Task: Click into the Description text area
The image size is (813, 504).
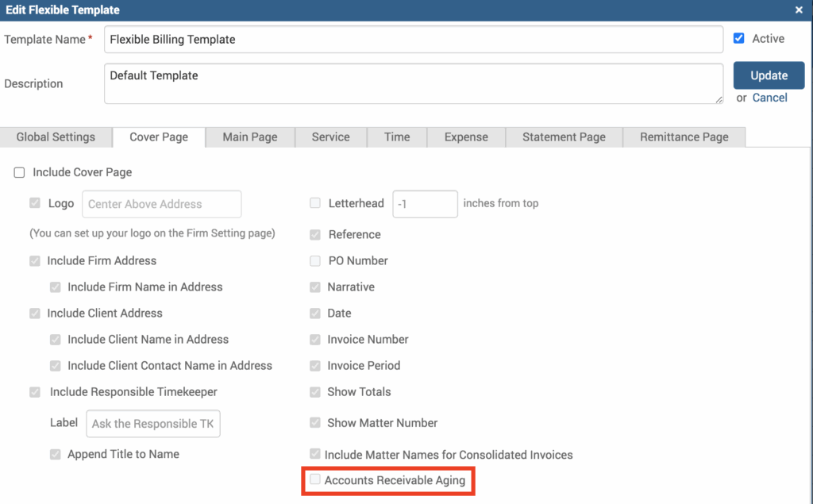Action: (x=413, y=83)
